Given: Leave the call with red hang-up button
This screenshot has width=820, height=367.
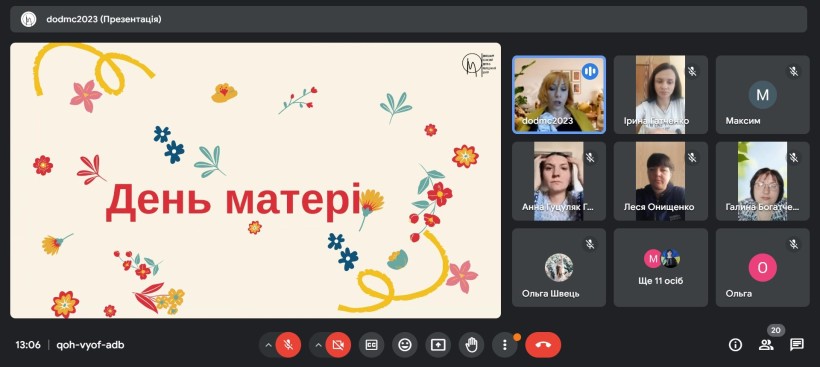Looking at the screenshot, I should tap(543, 345).
